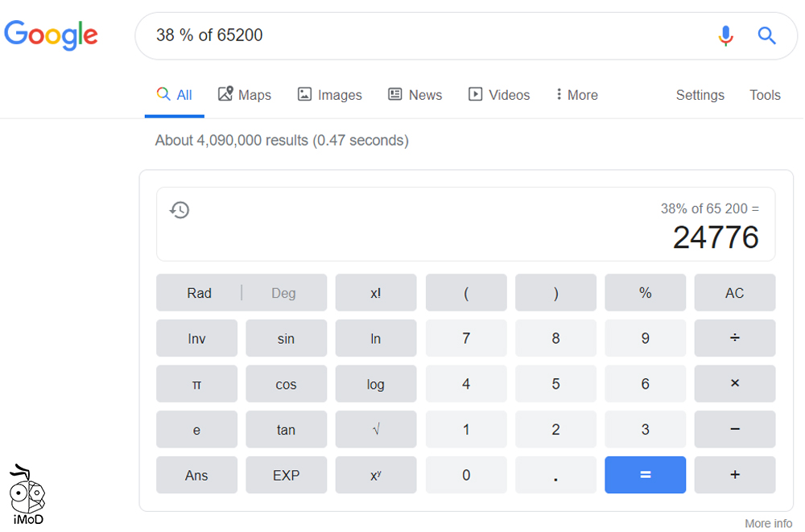Open the calculator history icon

coord(180,209)
